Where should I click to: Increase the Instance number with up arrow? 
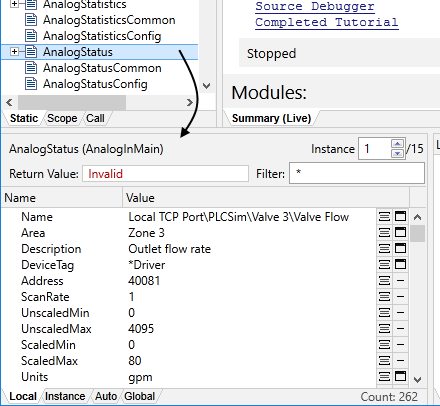[x=397, y=144]
